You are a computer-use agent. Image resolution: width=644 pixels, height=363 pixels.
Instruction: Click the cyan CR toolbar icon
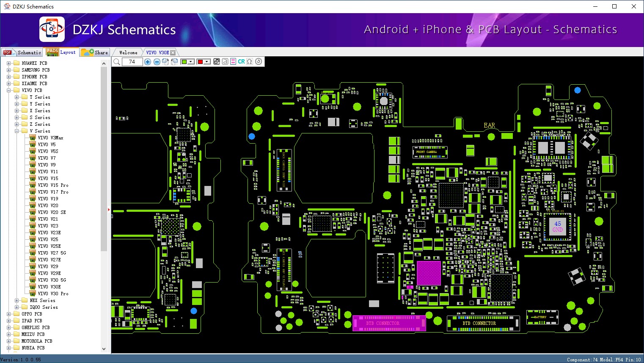point(241,61)
